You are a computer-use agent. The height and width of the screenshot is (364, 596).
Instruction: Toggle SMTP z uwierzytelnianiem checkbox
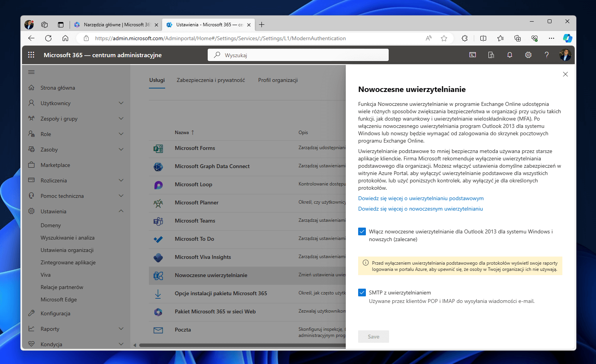pyautogui.click(x=362, y=293)
